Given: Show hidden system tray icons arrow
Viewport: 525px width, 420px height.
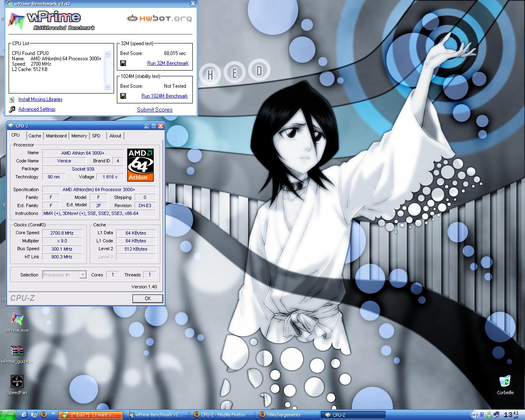Looking at the screenshot, I should [474, 415].
